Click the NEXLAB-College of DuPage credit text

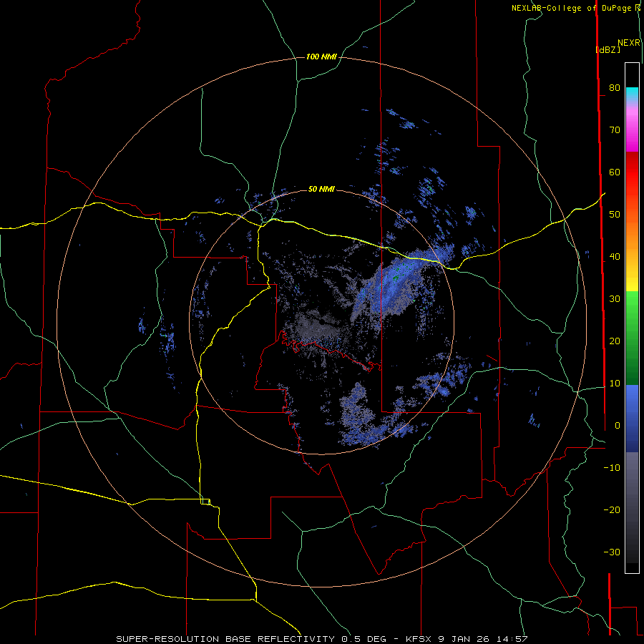[x=572, y=8]
